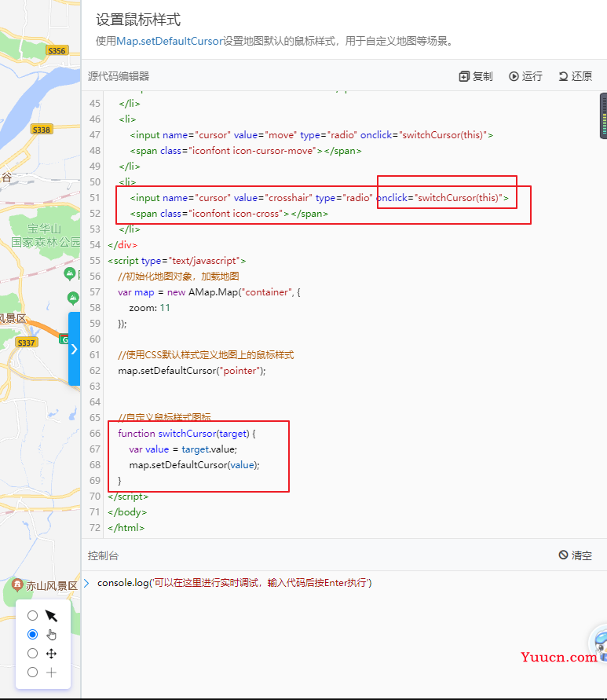Click the S356 road badge on map
Screen dimensions: 607x700
point(57,50)
